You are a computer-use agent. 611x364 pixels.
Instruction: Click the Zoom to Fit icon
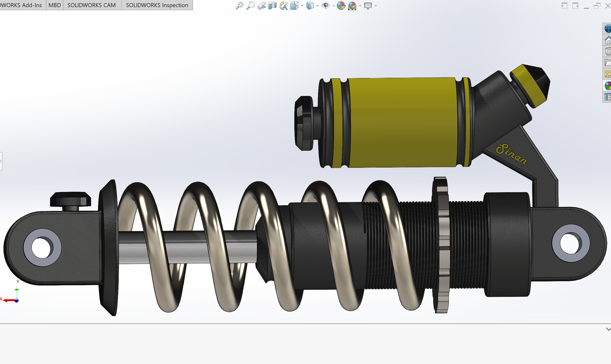pyautogui.click(x=240, y=5)
